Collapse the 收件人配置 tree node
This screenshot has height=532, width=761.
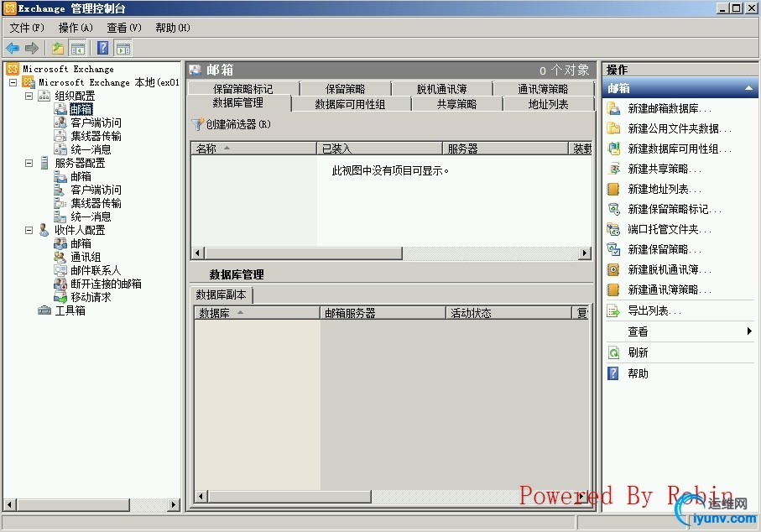point(29,230)
